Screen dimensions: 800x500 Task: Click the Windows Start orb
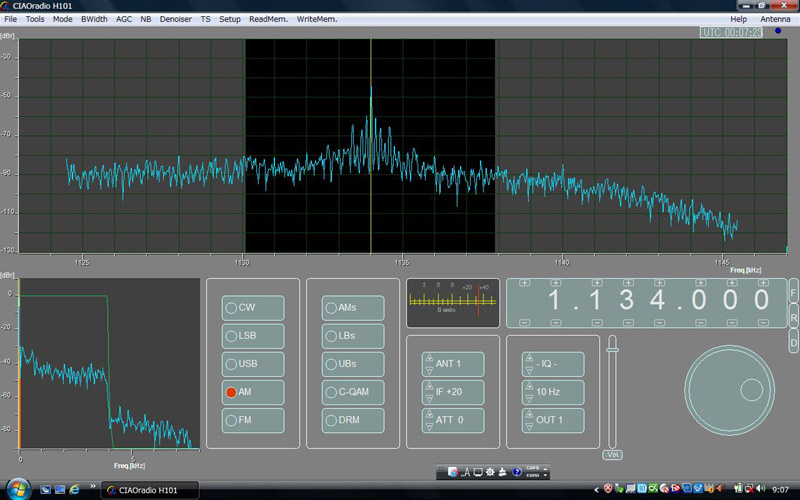(19, 489)
